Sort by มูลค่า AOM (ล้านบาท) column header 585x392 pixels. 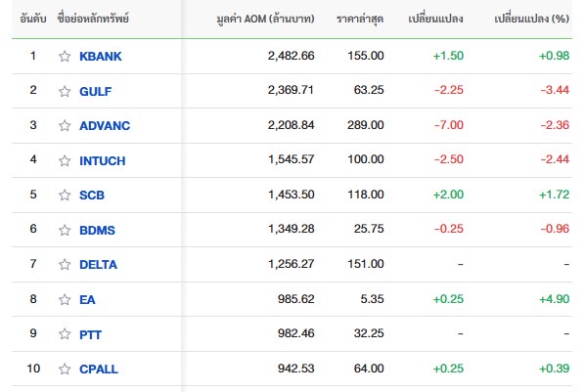click(265, 19)
